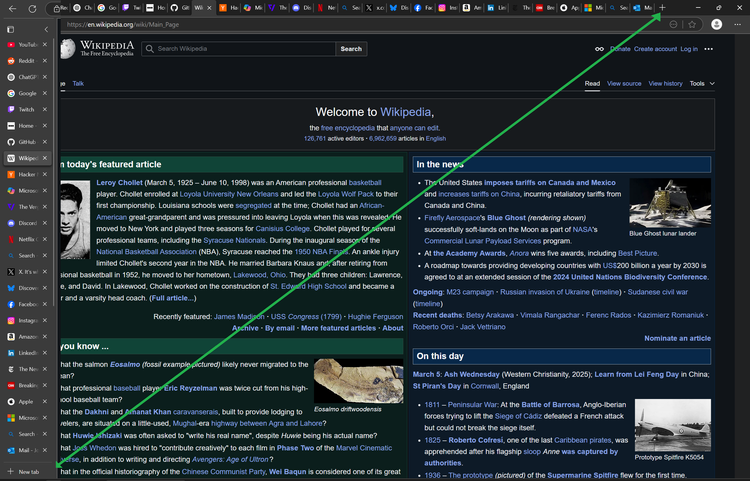
Task: Switch to The Verge tab in the vertical tabs sidebar
Action: pos(24,207)
